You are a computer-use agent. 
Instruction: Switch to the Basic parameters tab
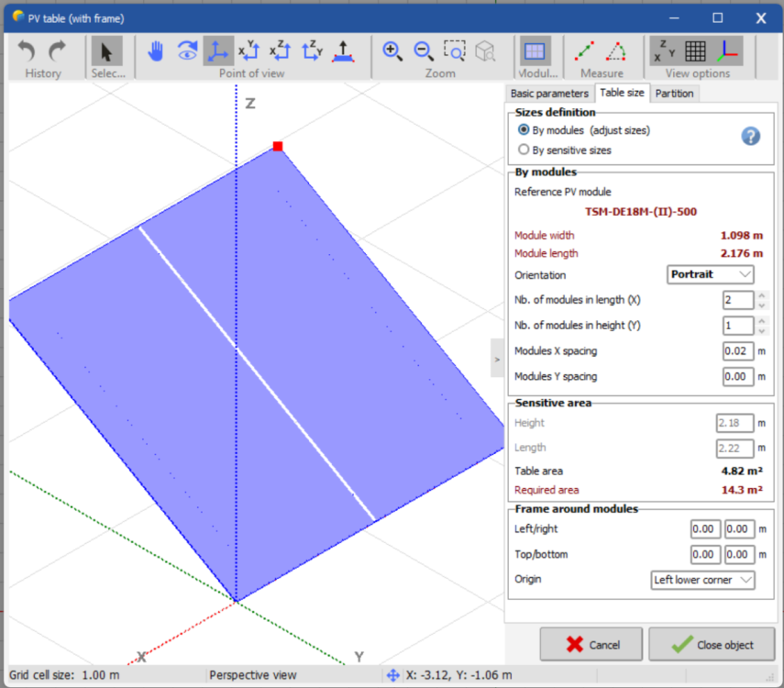click(x=549, y=94)
